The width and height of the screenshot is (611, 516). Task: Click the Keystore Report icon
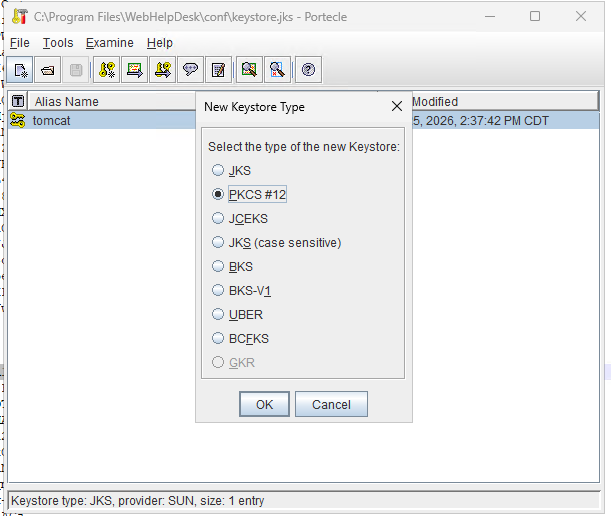click(x=219, y=70)
